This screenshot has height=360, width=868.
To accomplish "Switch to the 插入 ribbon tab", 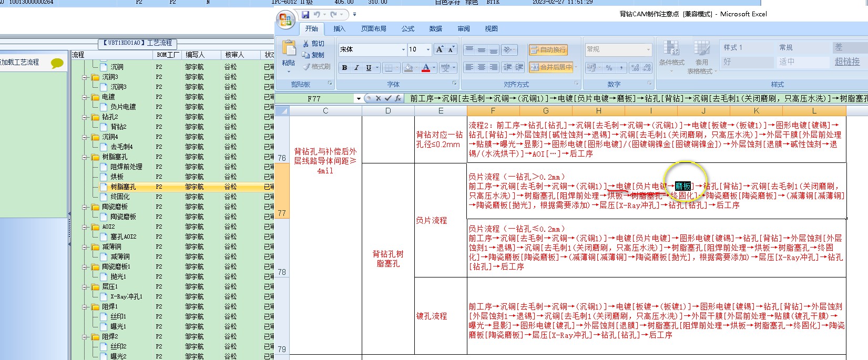I will point(339,29).
